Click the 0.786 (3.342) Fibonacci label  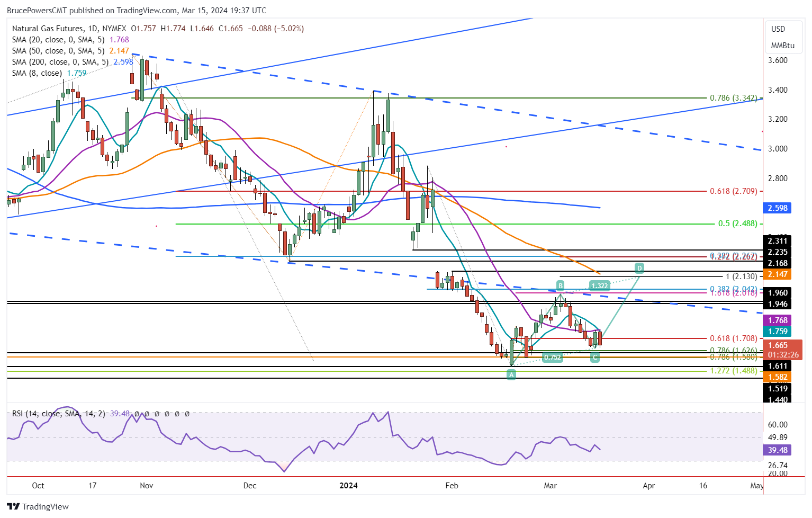coord(733,98)
